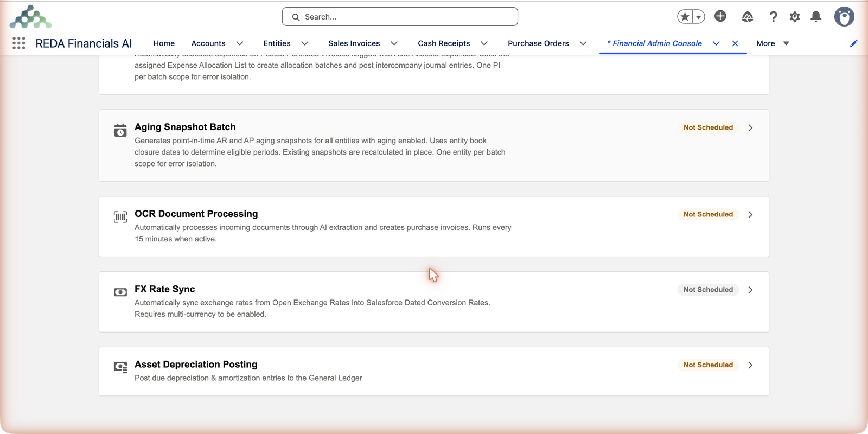868x434 pixels.
Task: Open the Purchase Orders tab
Action: pos(538,43)
